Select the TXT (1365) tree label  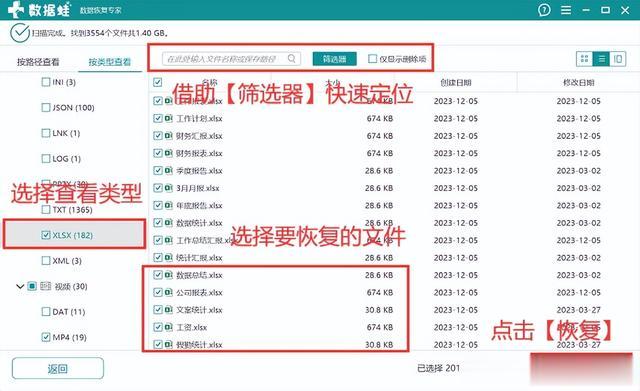pos(72,210)
